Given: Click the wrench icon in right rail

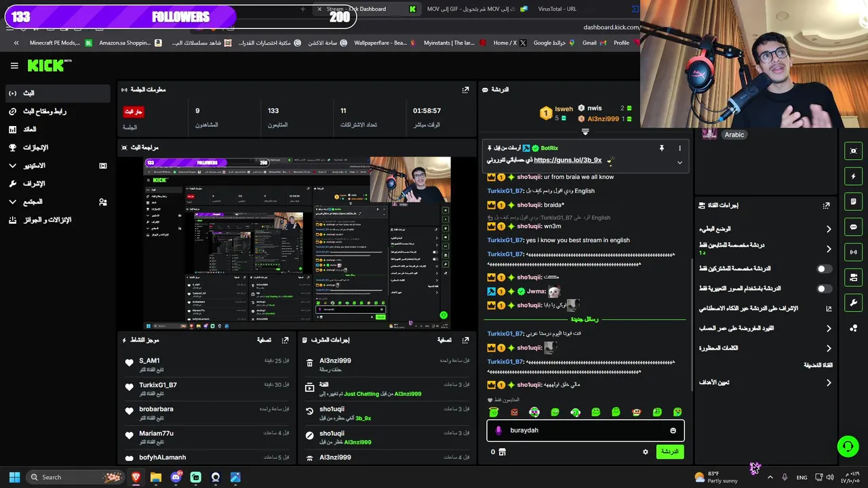Looking at the screenshot, I should (x=853, y=302).
